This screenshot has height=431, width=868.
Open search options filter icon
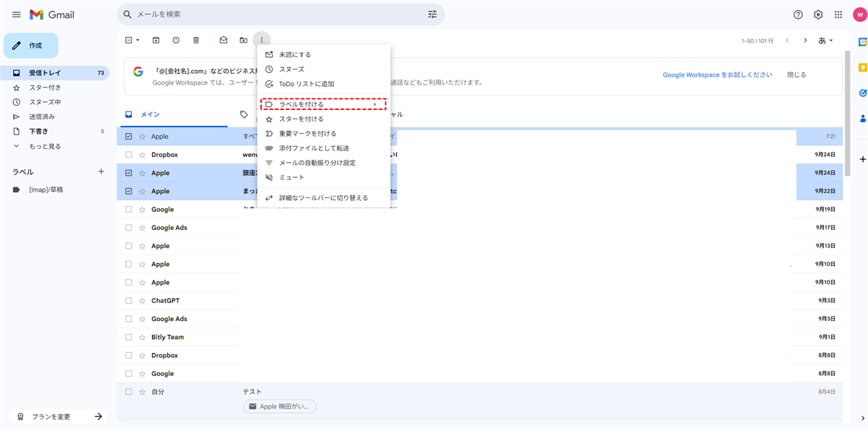pos(433,14)
